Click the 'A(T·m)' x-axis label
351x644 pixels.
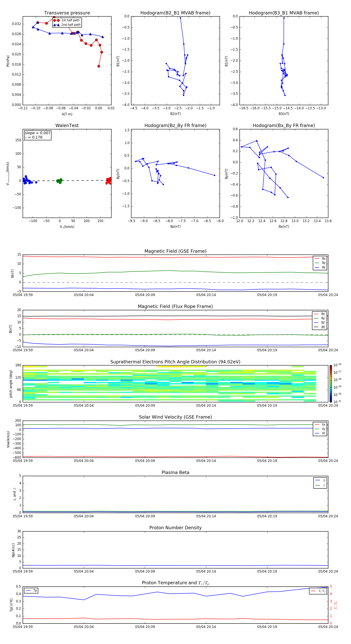click(x=67, y=114)
